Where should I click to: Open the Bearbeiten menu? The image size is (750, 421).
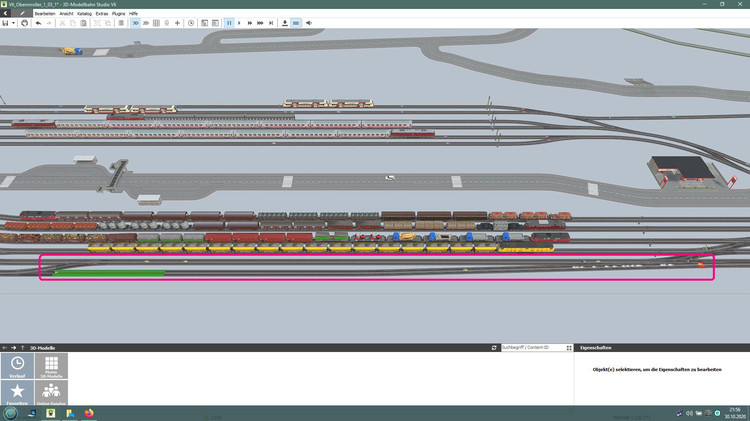(44, 13)
